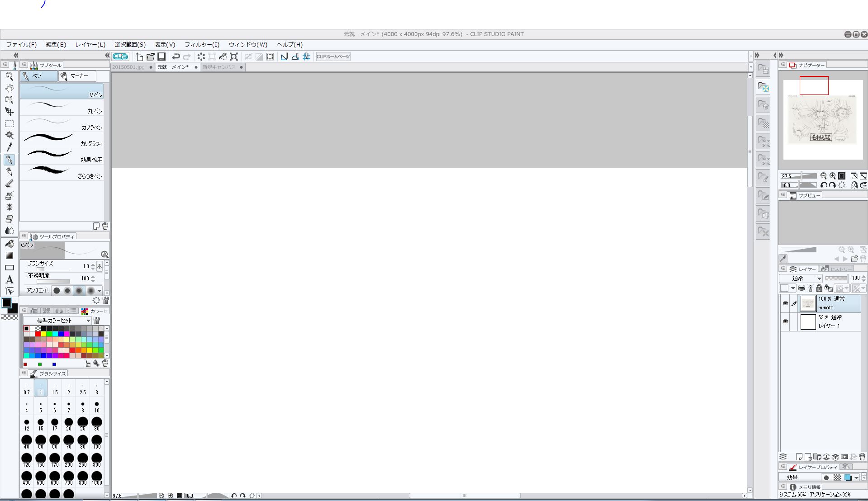Select the 丸ペン sub tool
This screenshot has height=501, width=868.
(62, 107)
